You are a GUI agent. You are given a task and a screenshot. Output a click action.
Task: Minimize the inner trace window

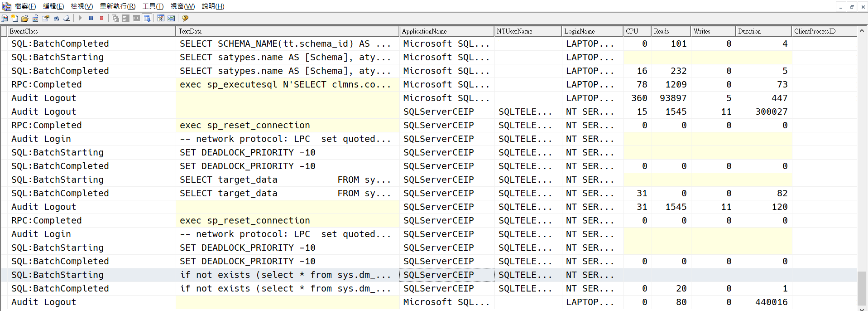coord(841,7)
